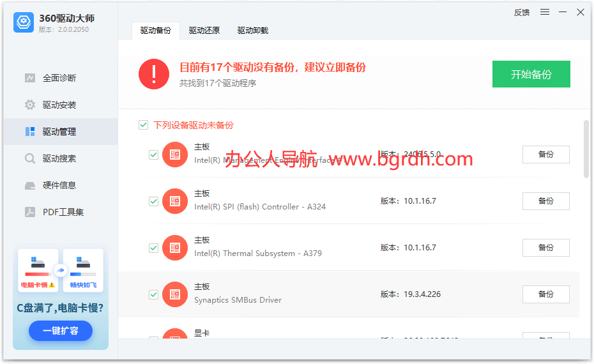Open the hamburger main menu
Image resolution: width=594 pixels, height=364 pixels.
point(545,12)
